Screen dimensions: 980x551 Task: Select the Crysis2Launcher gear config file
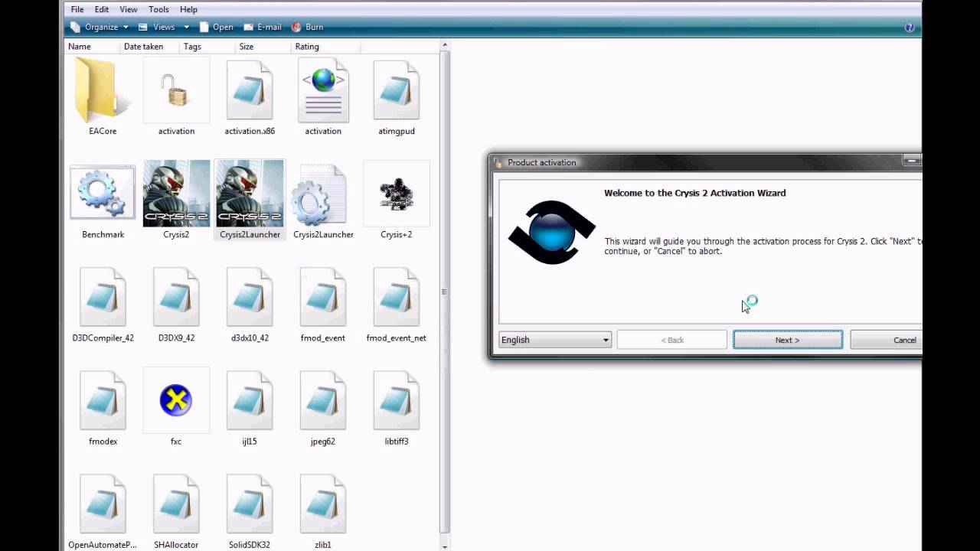[323, 200]
